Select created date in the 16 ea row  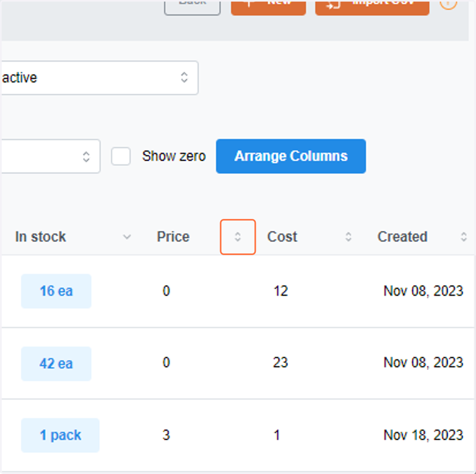423,291
